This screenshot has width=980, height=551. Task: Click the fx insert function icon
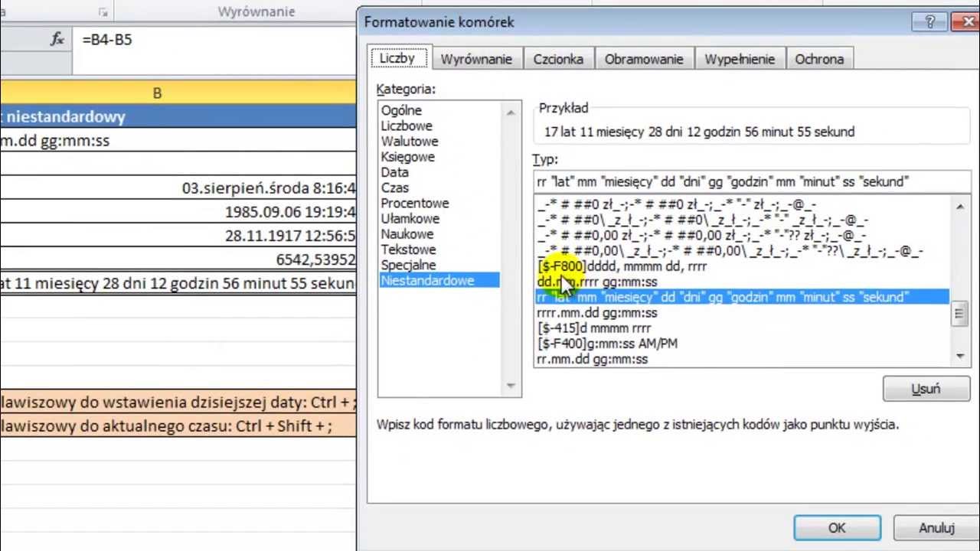click(57, 40)
